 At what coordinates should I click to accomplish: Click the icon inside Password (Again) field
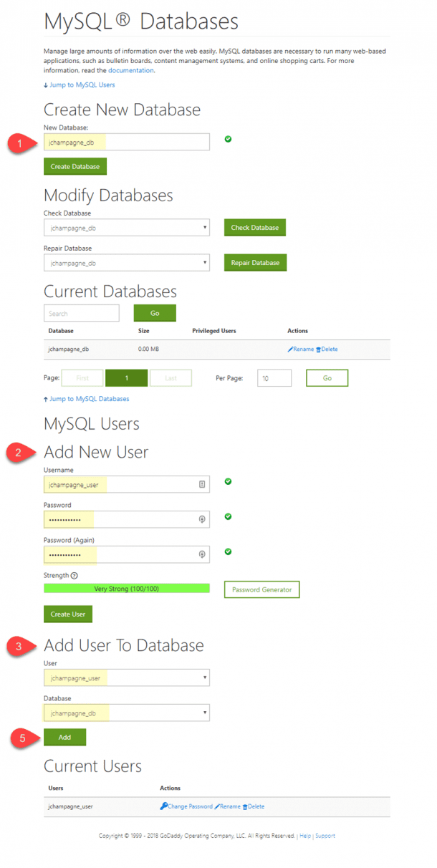(x=202, y=554)
